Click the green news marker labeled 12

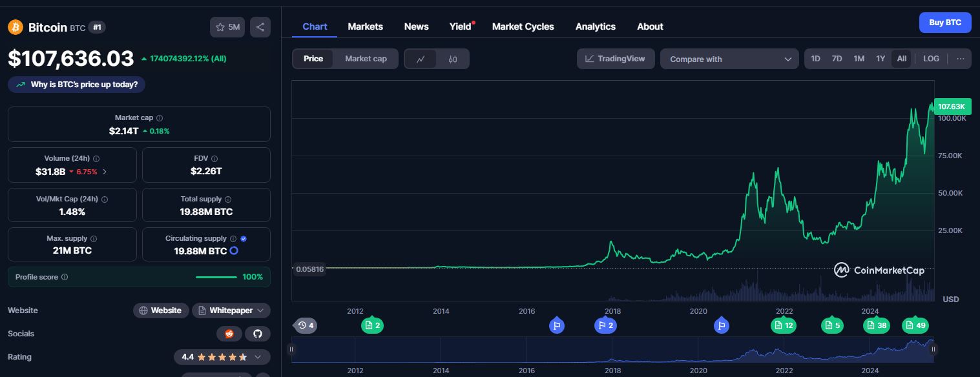point(784,325)
